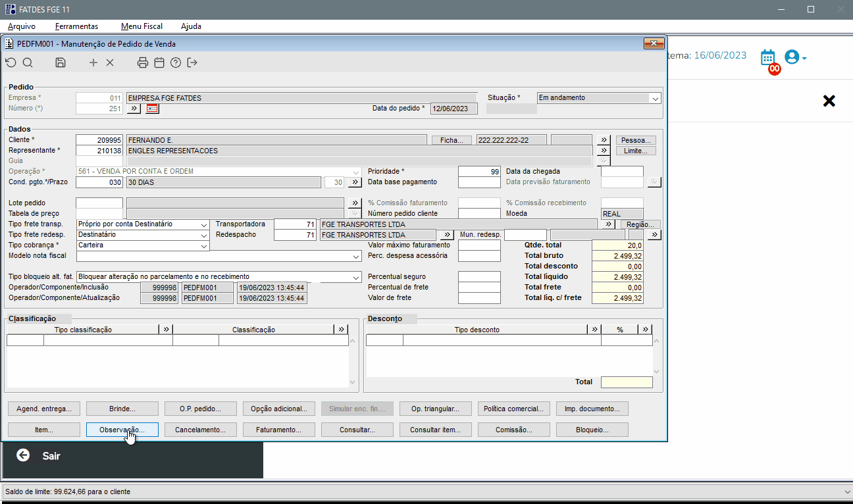Click the toolbar X delete icon
The width and height of the screenshot is (853, 504).
[110, 63]
